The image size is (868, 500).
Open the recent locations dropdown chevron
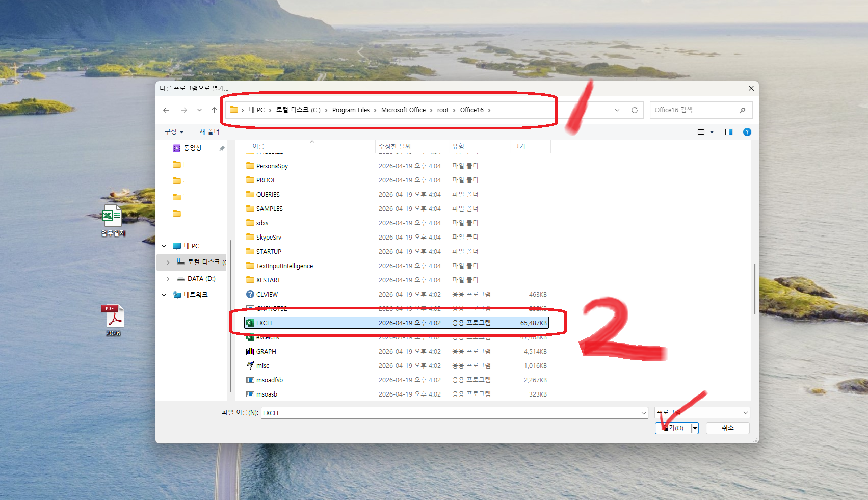point(199,110)
